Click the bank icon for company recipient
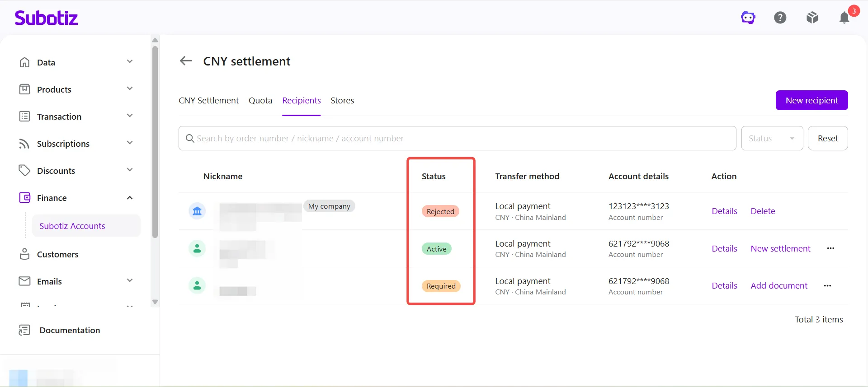Image resolution: width=868 pixels, height=387 pixels. coord(197,211)
